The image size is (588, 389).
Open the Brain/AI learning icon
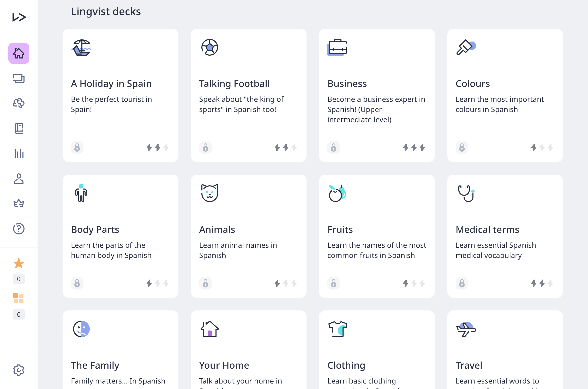(19, 103)
